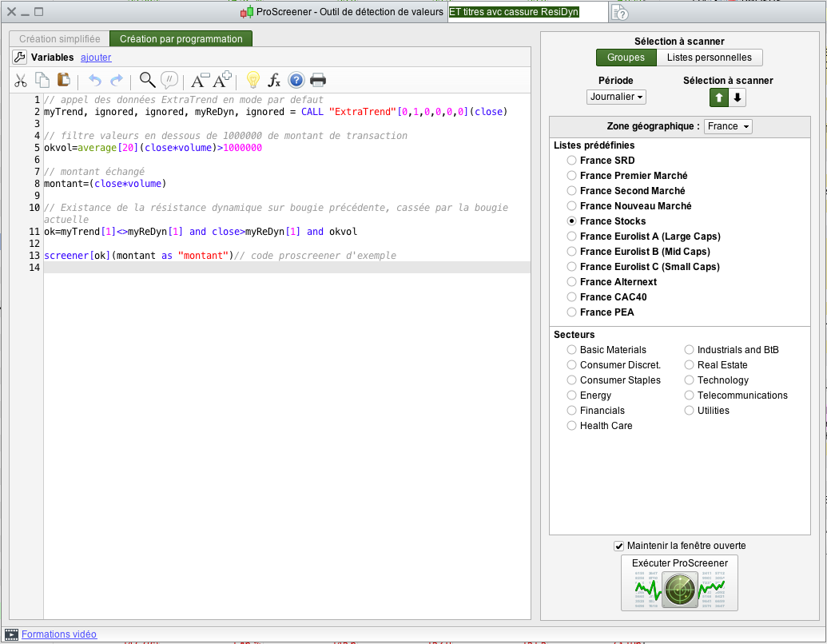Choose the Technology sector
The width and height of the screenshot is (827, 644).
pyautogui.click(x=690, y=380)
